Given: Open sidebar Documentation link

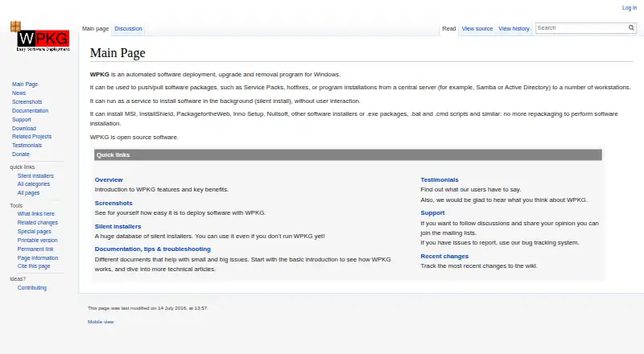Looking at the screenshot, I should pos(30,111).
